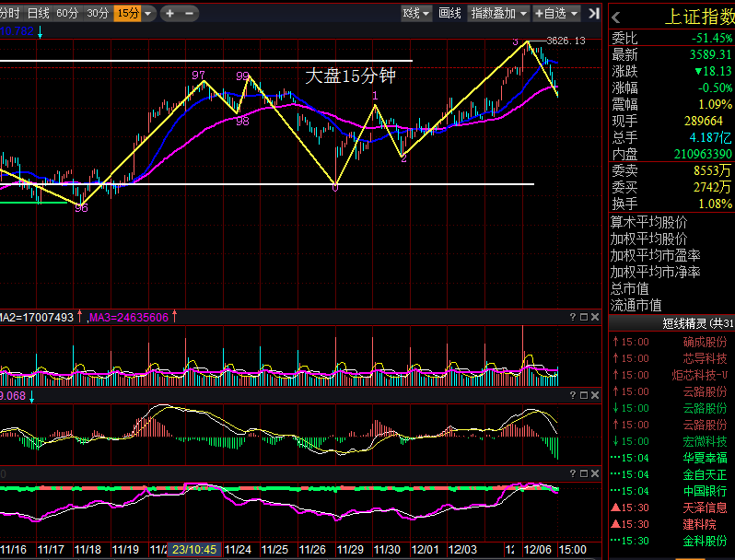The image size is (735, 560).
Task: Close the bottom indicator panel
Action: [595, 473]
